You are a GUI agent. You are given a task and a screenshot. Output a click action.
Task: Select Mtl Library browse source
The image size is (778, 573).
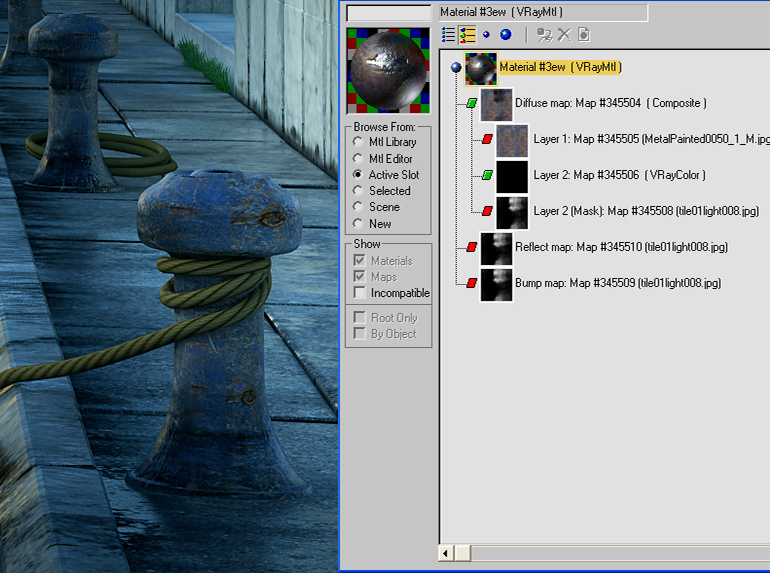[x=358, y=142]
